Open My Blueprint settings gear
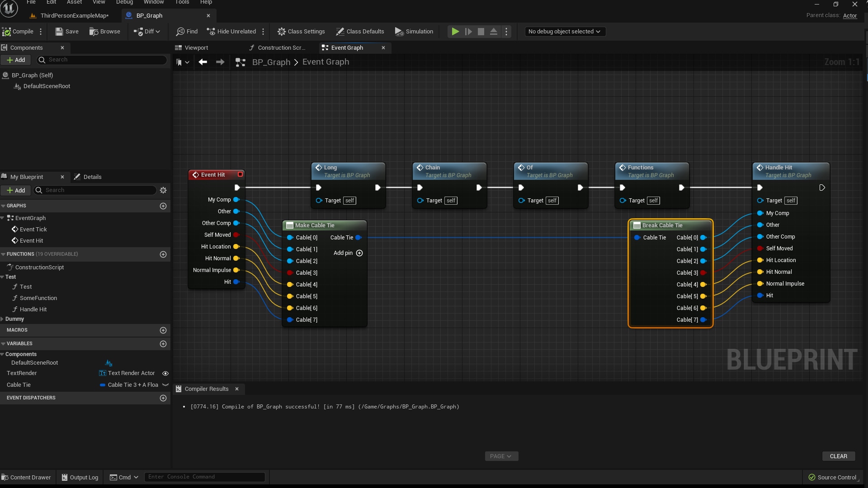This screenshot has height=488, width=868. click(163, 190)
